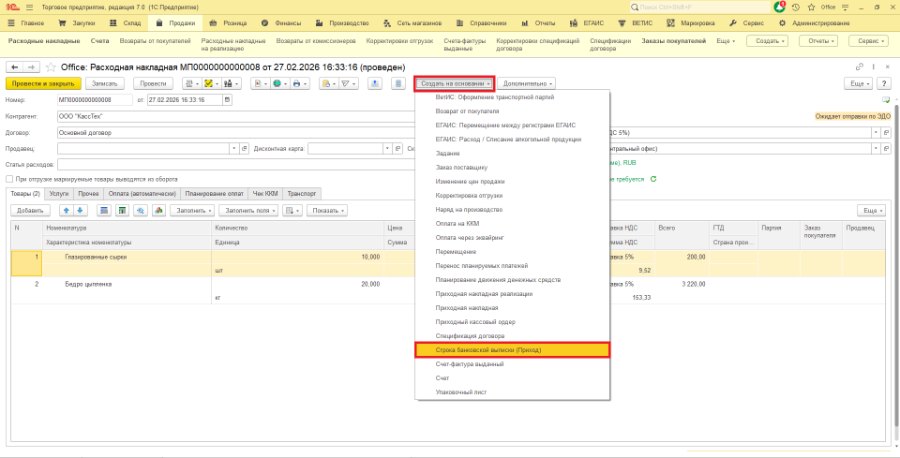The height and width of the screenshot is (458, 900).
Task: Open the Заполнить поля dropdown
Action: 249,211
